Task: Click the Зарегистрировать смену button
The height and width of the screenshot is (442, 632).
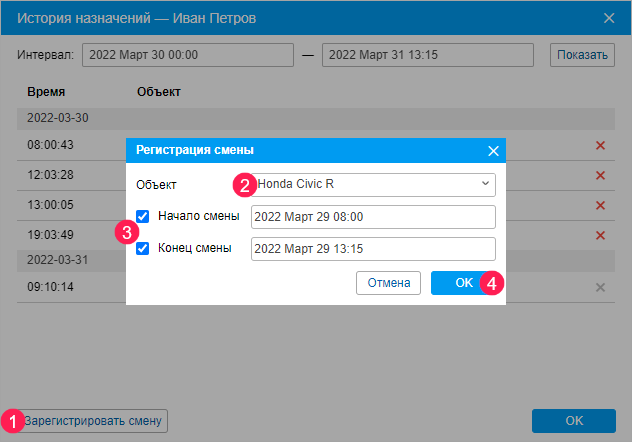Action: tap(94, 421)
